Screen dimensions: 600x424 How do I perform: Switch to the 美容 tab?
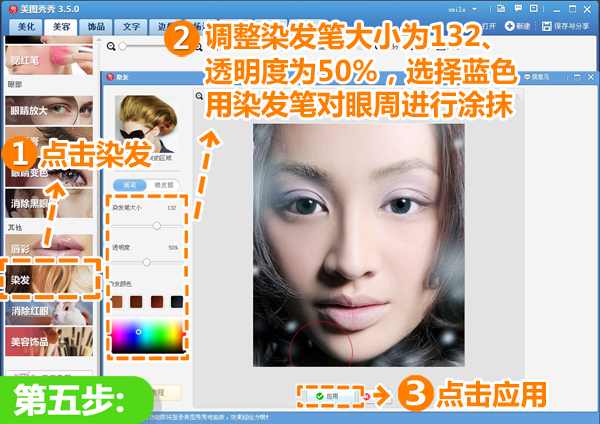(61, 27)
